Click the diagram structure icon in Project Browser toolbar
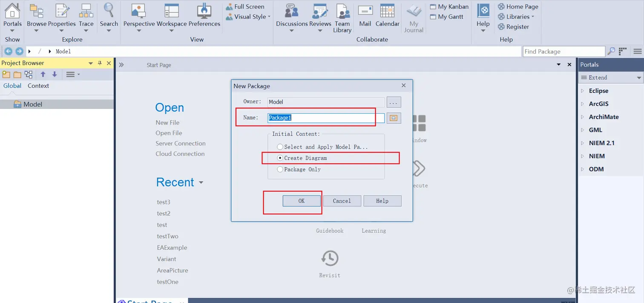The width and height of the screenshot is (644, 303). 29,74
